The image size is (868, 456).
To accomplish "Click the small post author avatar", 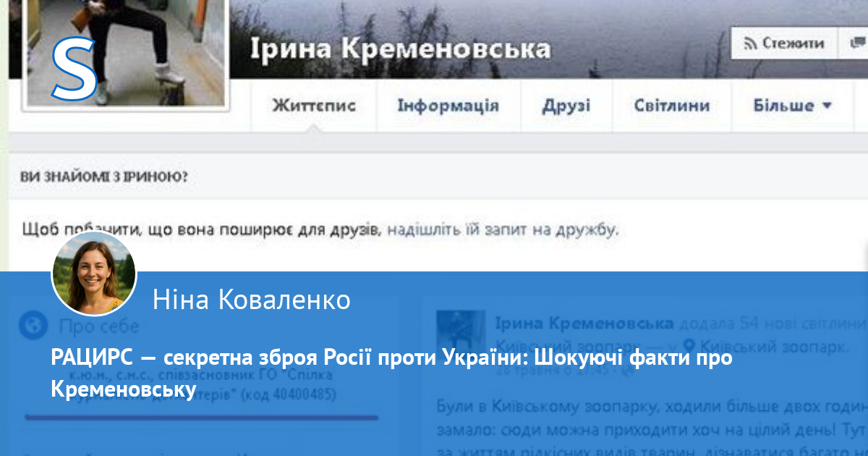I will (x=461, y=332).
